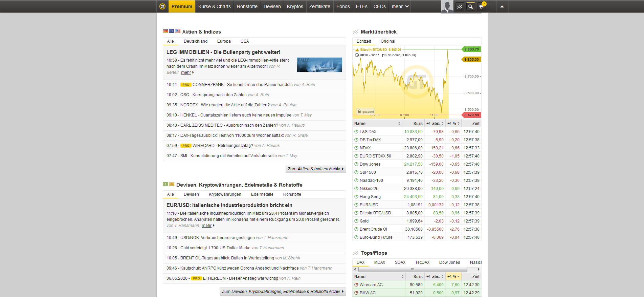Click the clock icon beside Brent Crude Öl
Image resolution: width=644 pixels, height=297 pixels.
(x=356, y=229)
